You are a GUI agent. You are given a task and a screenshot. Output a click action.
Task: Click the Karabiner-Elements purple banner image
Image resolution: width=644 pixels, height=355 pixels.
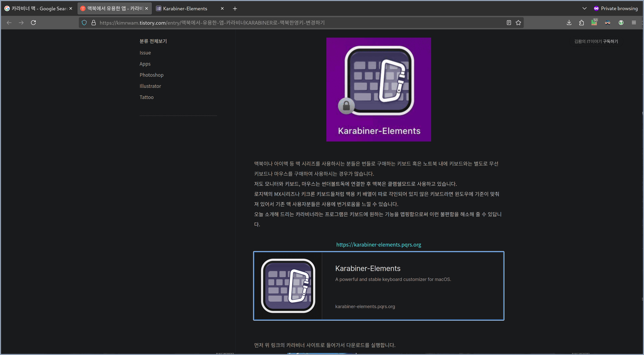(378, 90)
